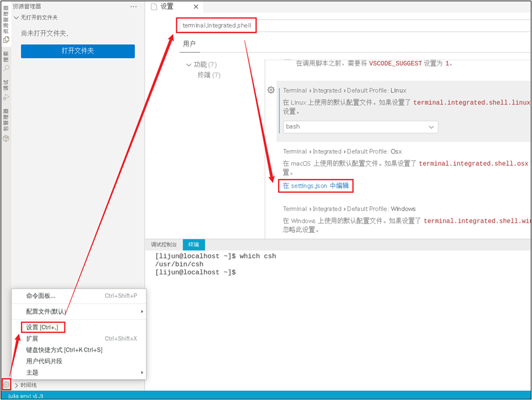Click the 'which csh' command line in terminal
The height and width of the screenshot is (400, 532).
tap(215, 256)
